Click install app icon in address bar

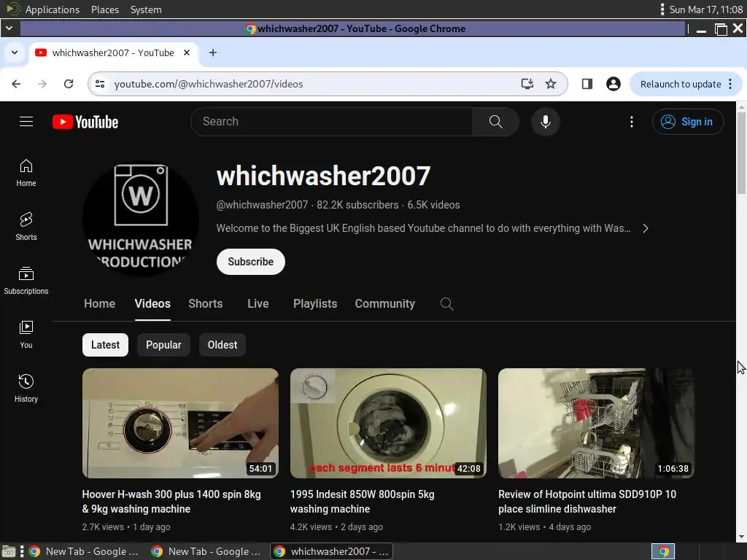pyautogui.click(x=527, y=84)
